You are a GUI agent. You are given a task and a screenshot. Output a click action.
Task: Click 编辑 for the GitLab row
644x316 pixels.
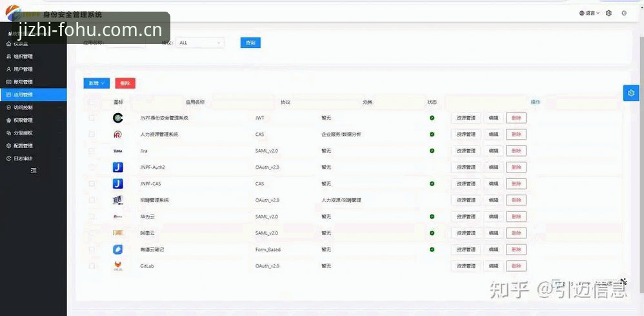493,266
